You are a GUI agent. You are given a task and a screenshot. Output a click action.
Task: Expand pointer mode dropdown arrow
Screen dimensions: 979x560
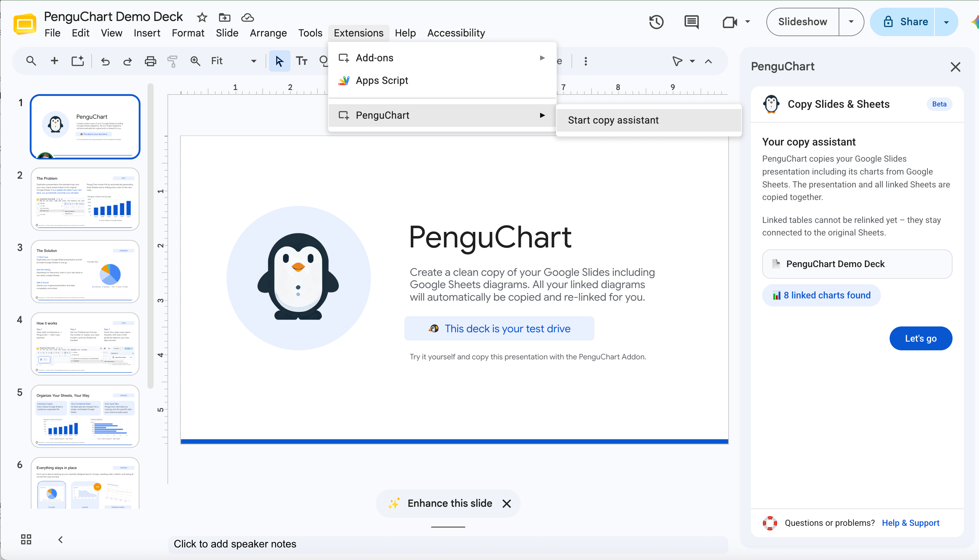[x=692, y=61]
